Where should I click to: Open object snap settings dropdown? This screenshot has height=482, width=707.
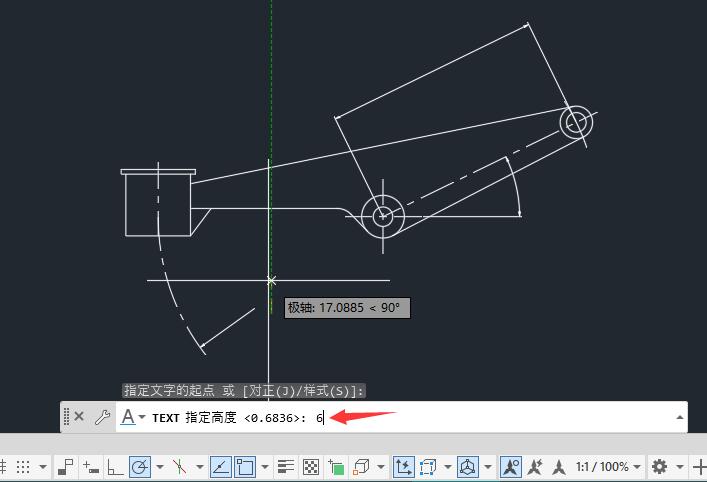(265, 467)
